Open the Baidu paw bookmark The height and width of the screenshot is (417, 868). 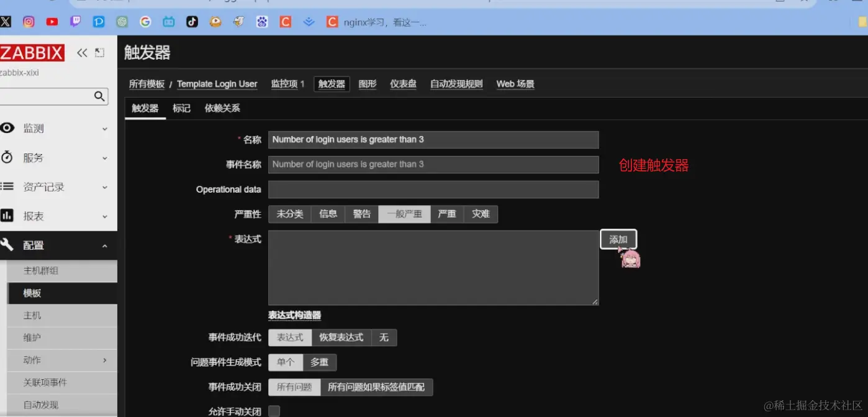pos(262,22)
